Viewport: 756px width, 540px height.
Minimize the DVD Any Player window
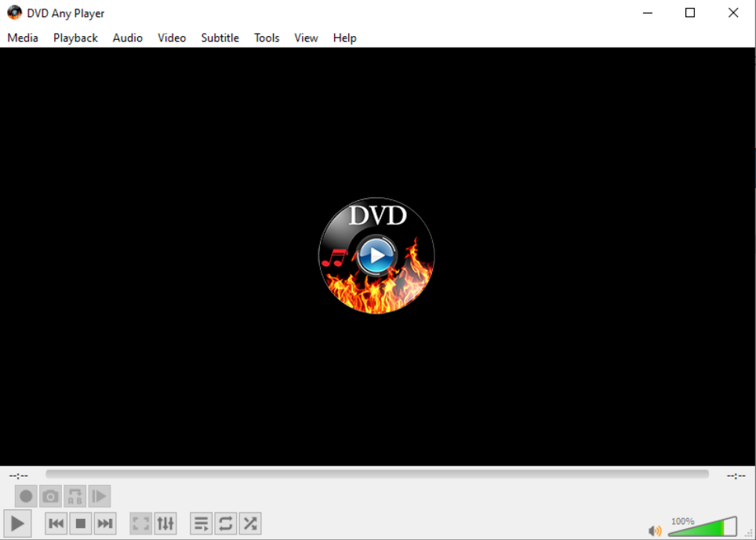(x=648, y=13)
